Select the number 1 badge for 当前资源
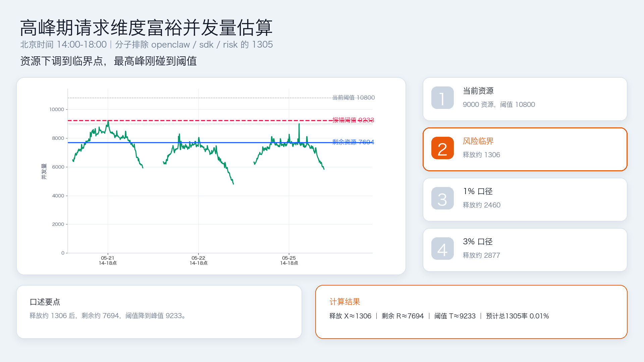Viewport: 644px width, 362px height. click(x=442, y=98)
